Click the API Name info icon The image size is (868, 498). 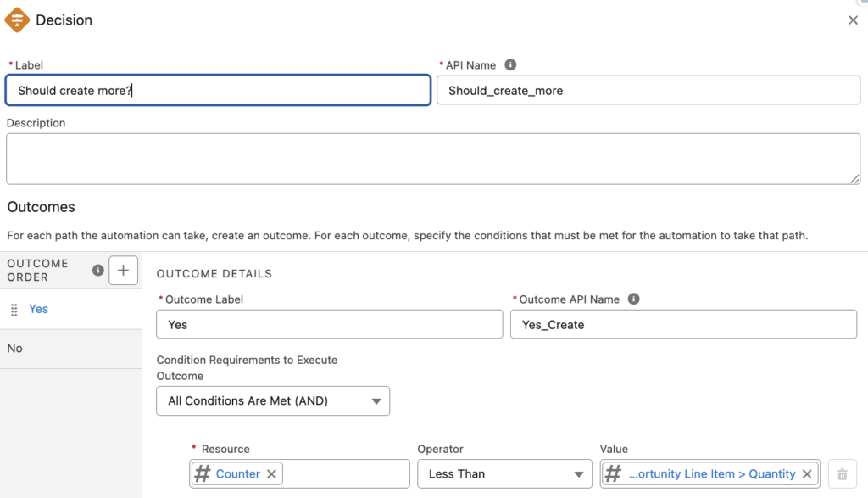(510, 64)
